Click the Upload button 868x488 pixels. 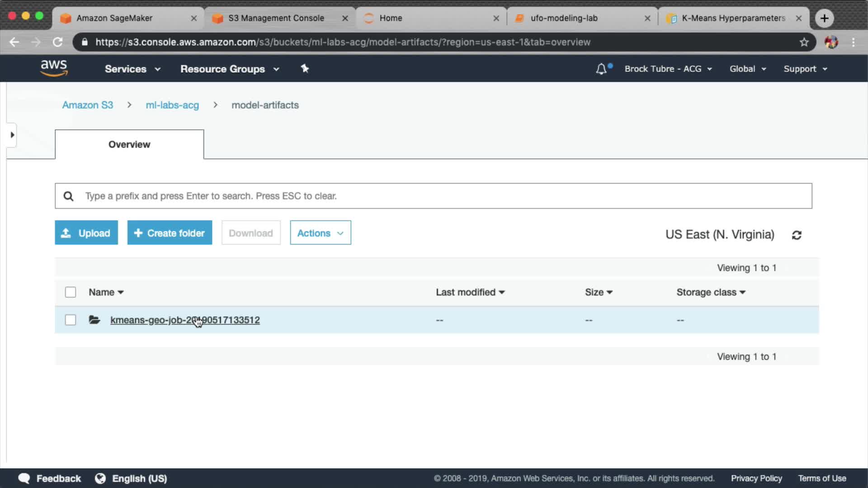(86, 233)
